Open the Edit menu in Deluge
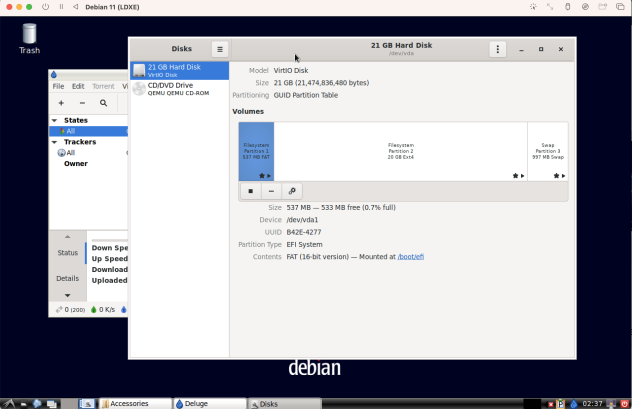 (78, 86)
